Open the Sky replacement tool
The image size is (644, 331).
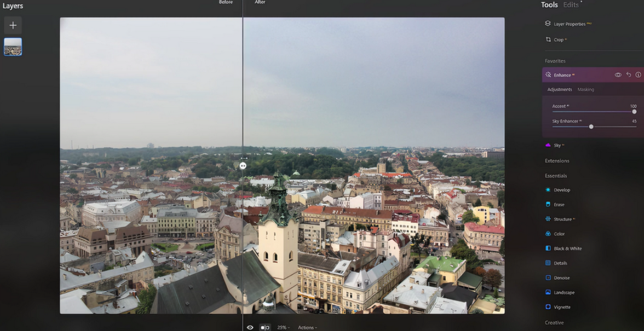557,146
